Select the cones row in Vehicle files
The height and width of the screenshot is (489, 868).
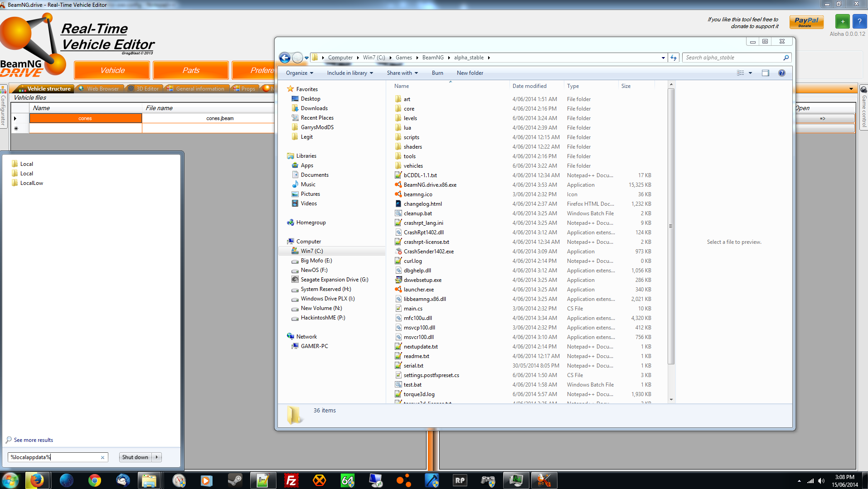click(x=85, y=118)
